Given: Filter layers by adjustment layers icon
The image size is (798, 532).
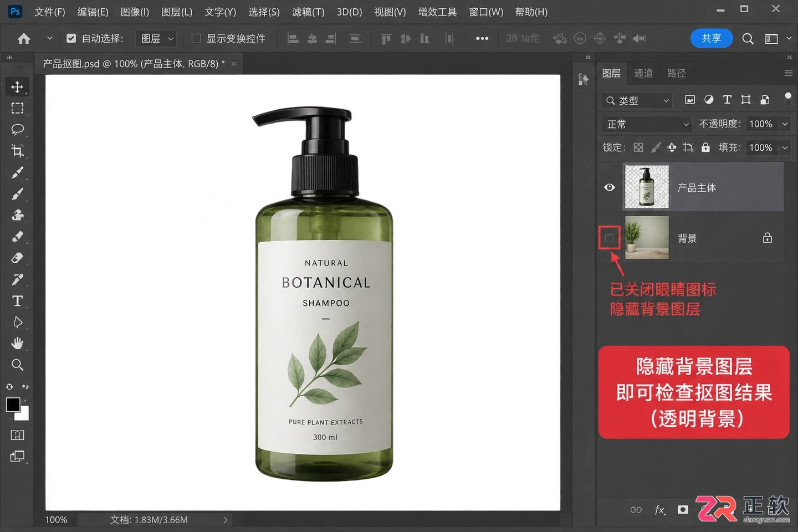Looking at the screenshot, I should click(x=709, y=100).
